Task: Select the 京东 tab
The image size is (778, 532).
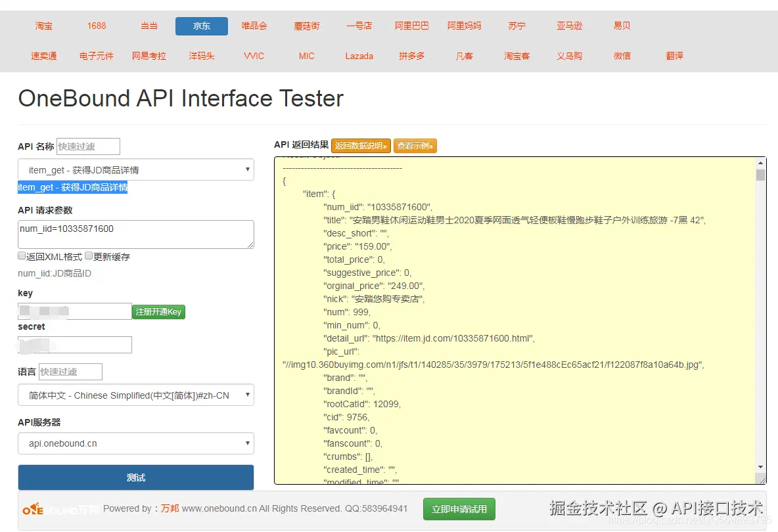Action: 202,26
